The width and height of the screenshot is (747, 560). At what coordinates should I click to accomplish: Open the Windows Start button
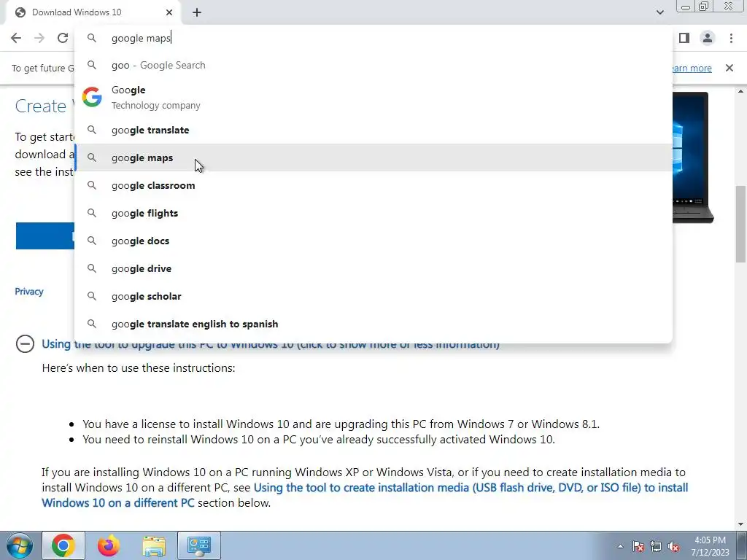[x=20, y=545]
